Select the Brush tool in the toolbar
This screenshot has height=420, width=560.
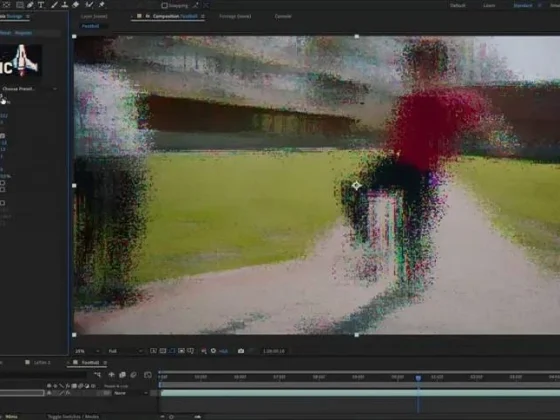click(x=54, y=5)
